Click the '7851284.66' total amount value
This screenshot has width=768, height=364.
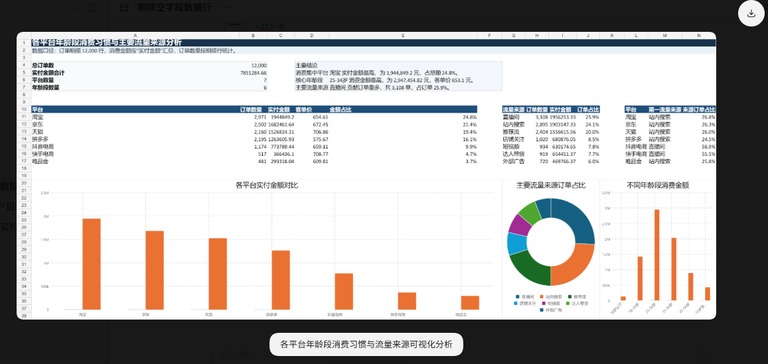pos(254,73)
